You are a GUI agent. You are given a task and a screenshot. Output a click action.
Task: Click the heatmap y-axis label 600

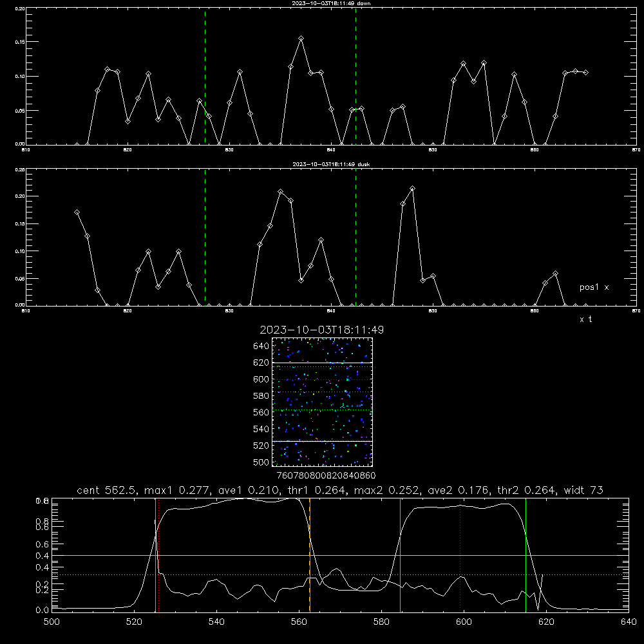(261, 379)
